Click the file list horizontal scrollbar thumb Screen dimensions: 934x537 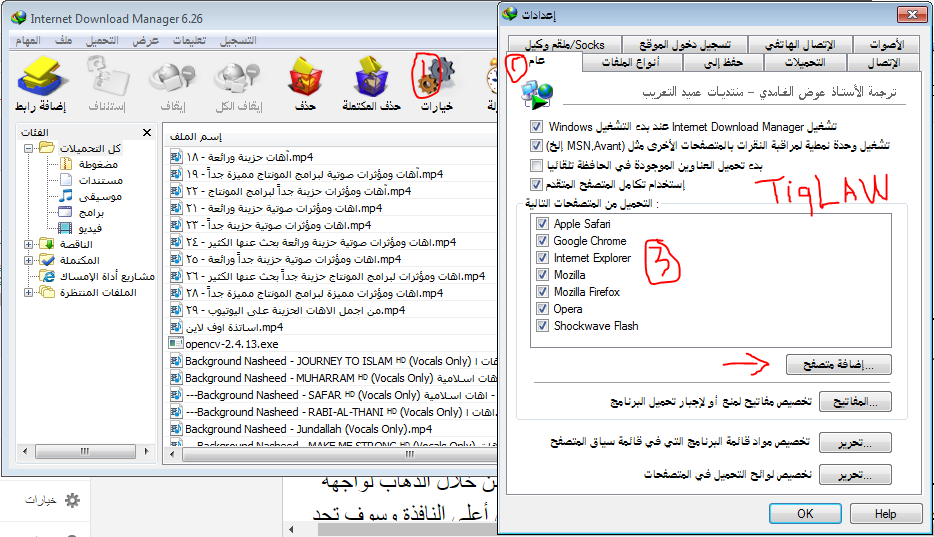(x=340, y=454)
